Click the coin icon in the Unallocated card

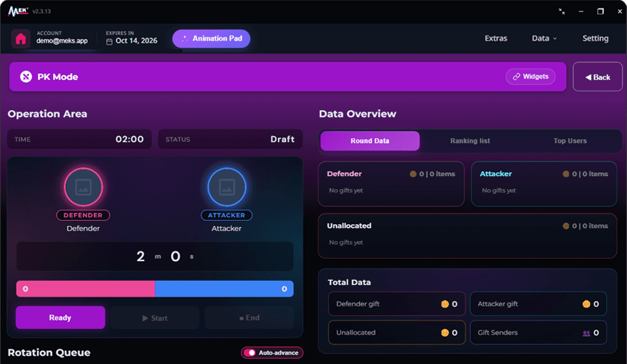[566, 226]
